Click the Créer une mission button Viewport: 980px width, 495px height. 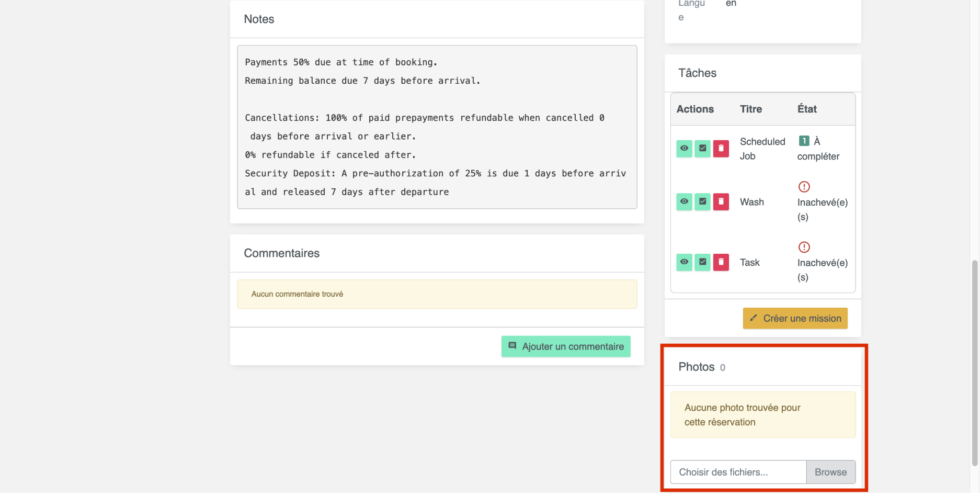click(795, 318)
